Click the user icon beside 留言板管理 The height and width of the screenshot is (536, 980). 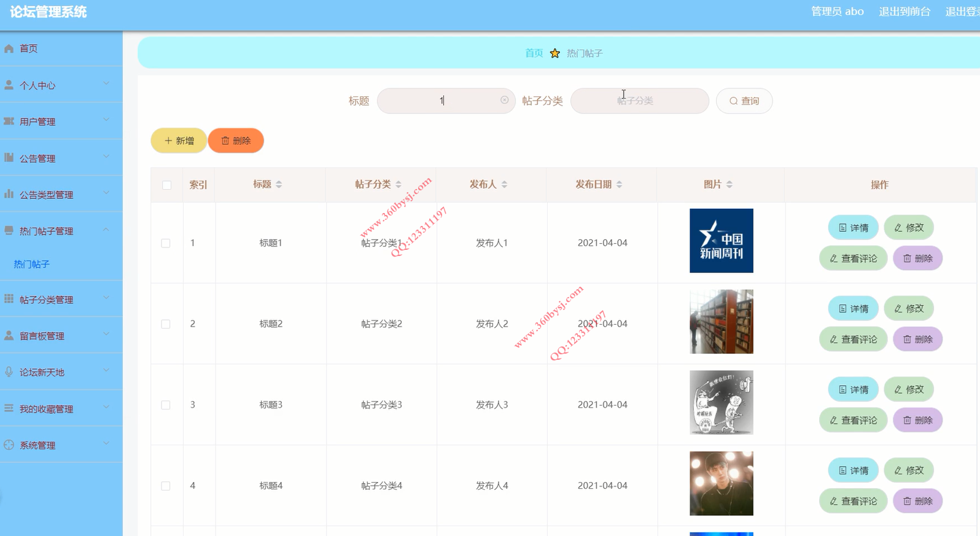click(9, 335)
